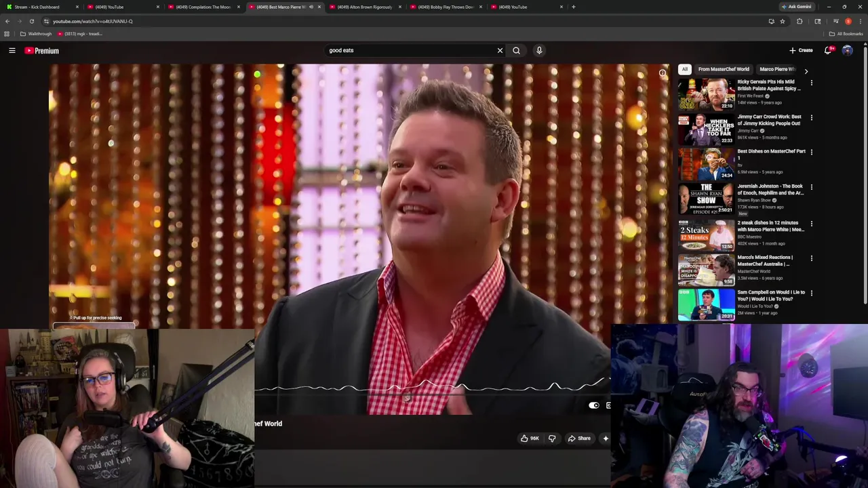This screenshot has height=488, width=868.
Task: Filter by From MasterChef World chip
Action: (x=724, y=69)
